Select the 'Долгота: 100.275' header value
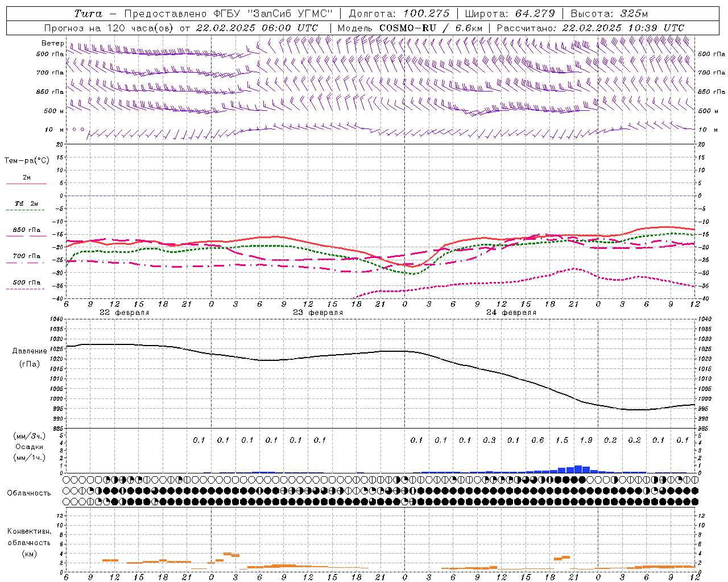Viewport: 728px width, 582px height. 399,14
